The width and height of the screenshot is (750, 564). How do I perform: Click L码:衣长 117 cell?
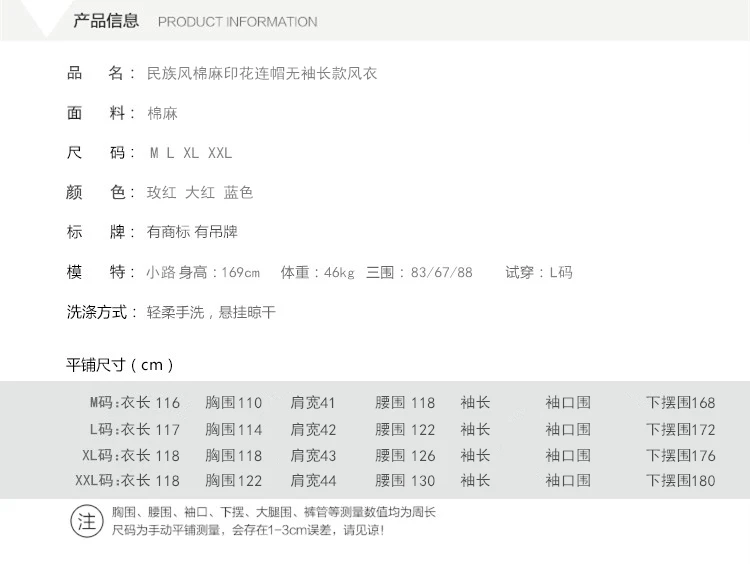coord(135,429)
